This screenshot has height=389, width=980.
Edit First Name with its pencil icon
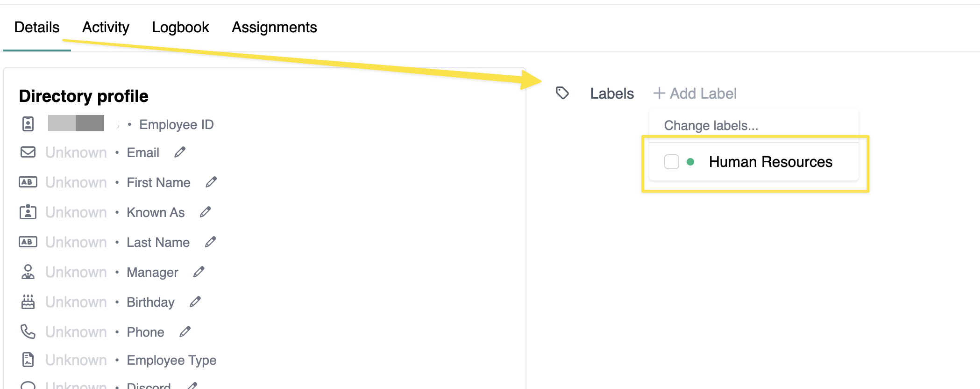click(211, 182)
